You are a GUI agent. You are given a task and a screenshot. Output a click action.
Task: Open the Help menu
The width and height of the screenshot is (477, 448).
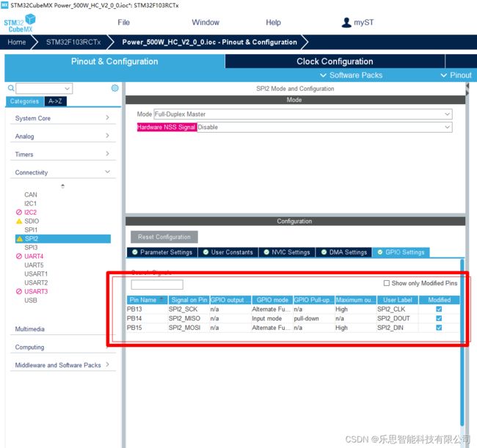click(273, 23)
